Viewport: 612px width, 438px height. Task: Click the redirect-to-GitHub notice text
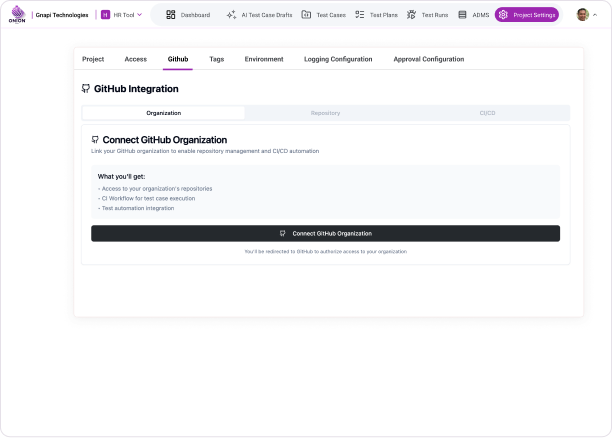pos(326,252)
